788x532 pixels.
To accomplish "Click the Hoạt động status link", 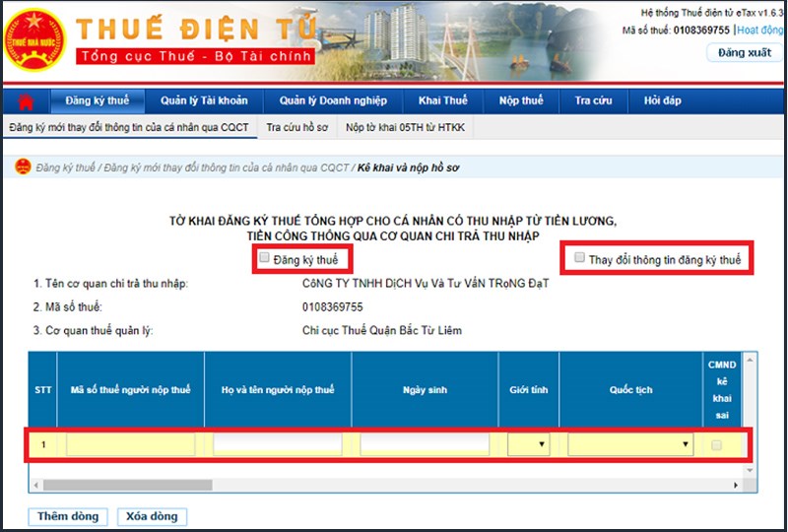I will pyautogui.click(x=760, y=31).
